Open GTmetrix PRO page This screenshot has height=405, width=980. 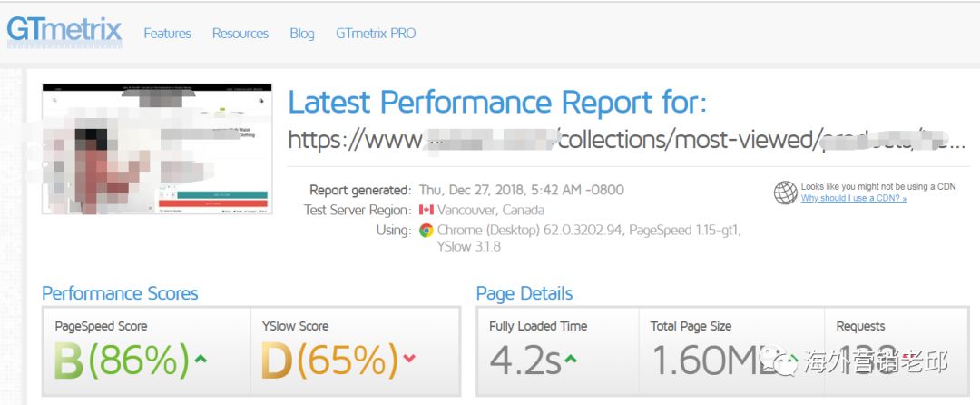(376, 34)
